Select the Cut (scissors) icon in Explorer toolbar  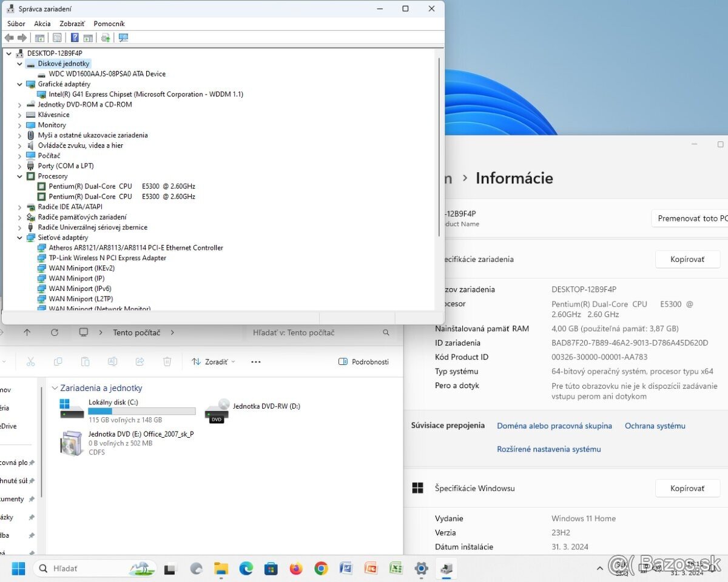32,361
